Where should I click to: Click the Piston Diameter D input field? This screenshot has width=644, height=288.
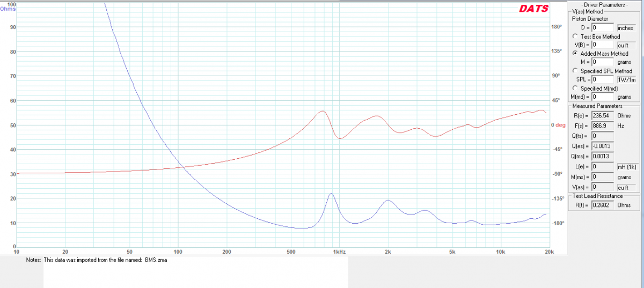tap(603, 28)
